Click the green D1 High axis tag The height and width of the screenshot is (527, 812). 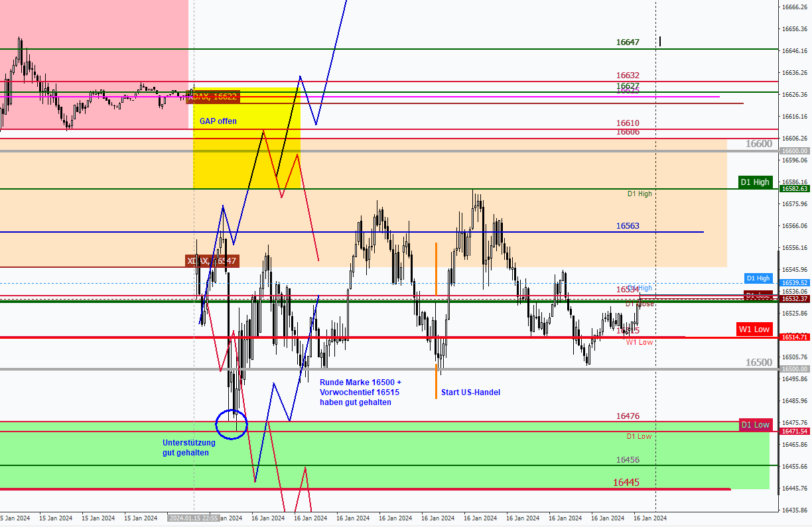coord(756,182)
